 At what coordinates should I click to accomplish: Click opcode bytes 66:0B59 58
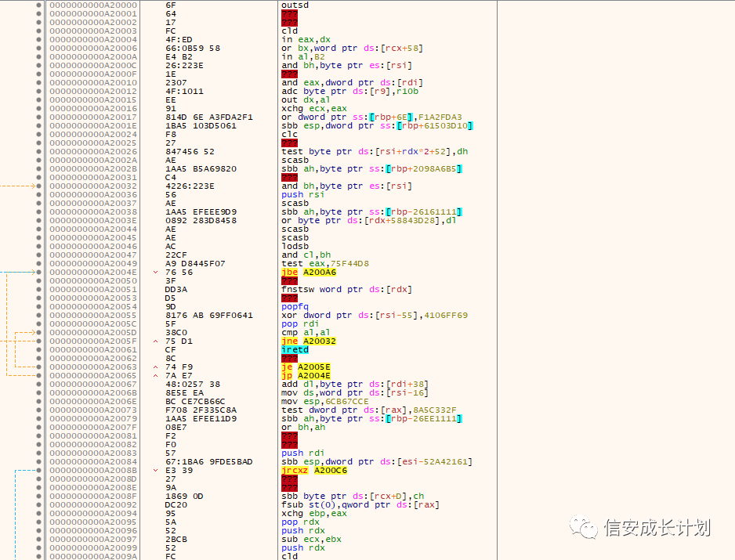coord(193,49)
